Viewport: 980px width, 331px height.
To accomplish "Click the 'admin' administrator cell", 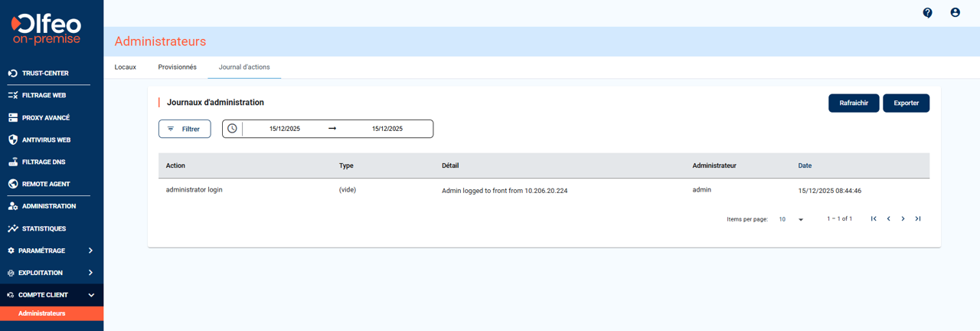I will pyautogui.click(x=702, y=190).
